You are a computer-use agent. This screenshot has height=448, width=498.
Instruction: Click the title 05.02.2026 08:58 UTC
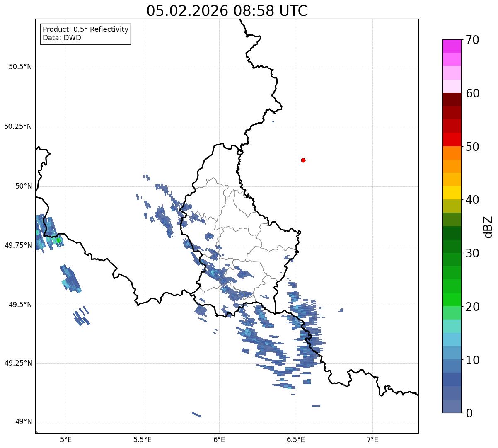coord(227,11)
